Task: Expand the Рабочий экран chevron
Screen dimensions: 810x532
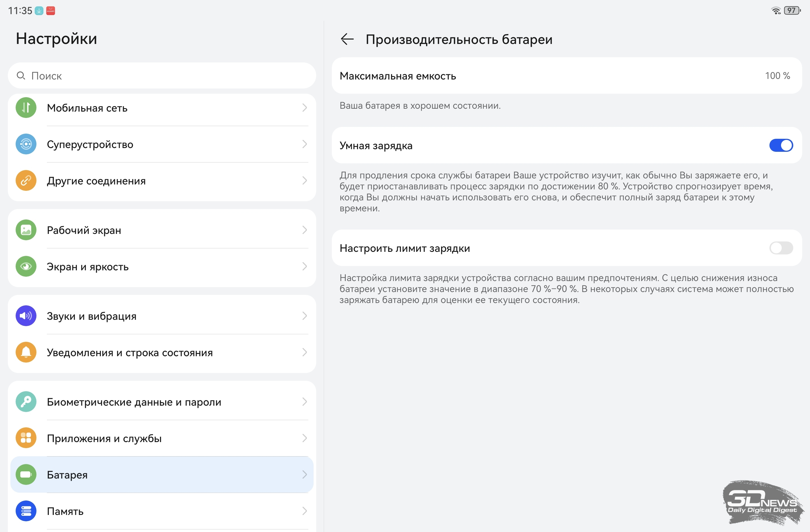Action: [x=305, y=230]
